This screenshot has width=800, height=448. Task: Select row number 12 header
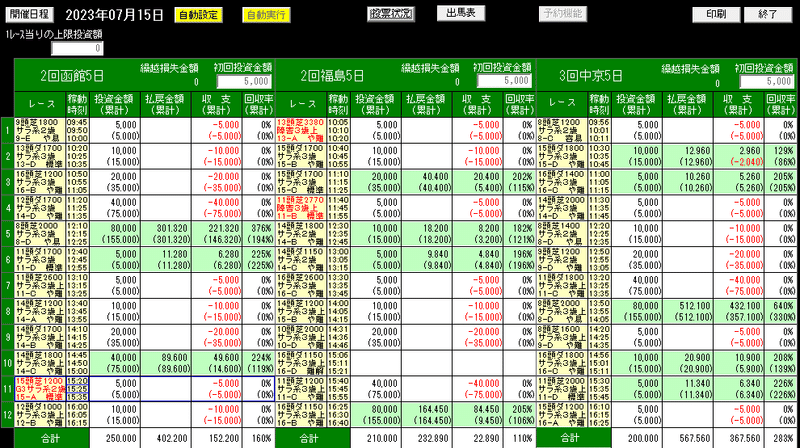(x=7, y=415)
